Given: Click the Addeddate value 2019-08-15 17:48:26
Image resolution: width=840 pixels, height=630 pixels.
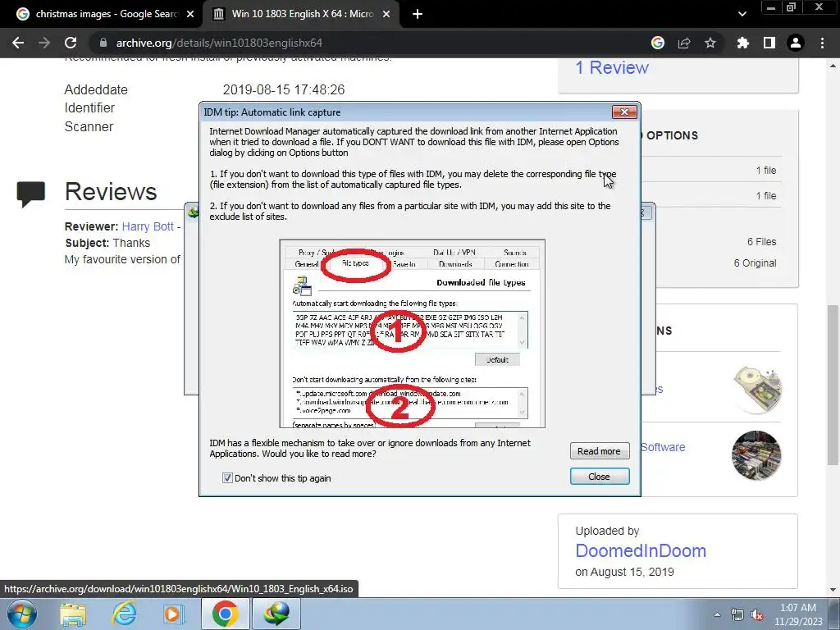Looking at the screenshot, I should [284, 89].
